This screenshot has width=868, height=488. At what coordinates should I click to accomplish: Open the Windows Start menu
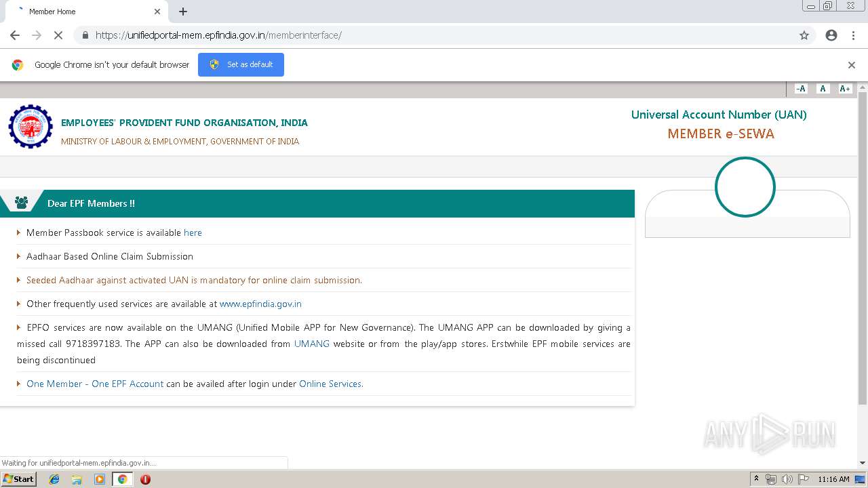pos(19,479)
